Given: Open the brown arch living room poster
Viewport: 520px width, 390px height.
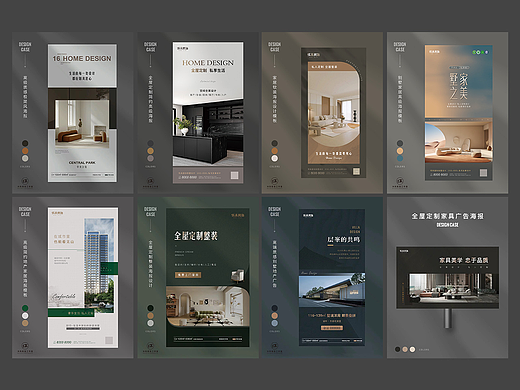Looking at the screenshot, I should tap(333, 113).
